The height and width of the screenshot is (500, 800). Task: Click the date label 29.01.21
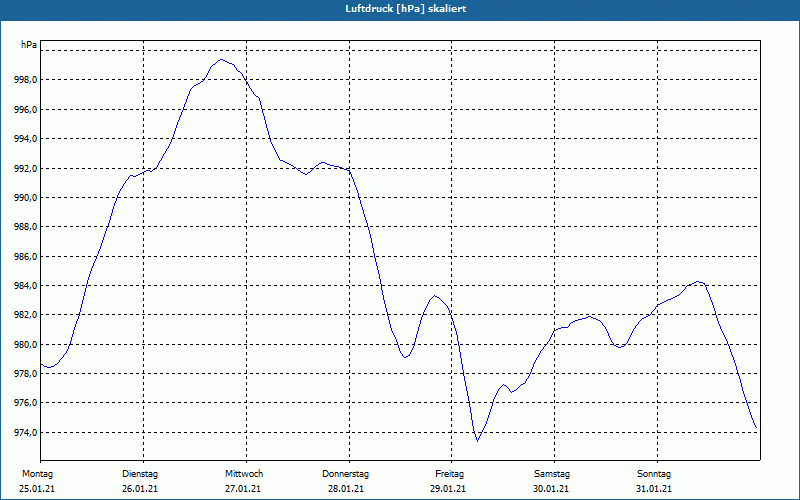448,489
